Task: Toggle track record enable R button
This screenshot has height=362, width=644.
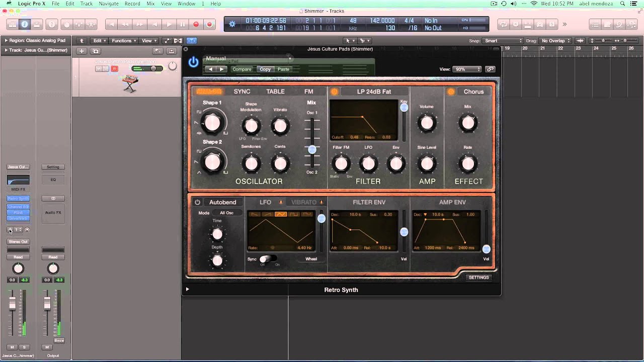Action: [x=114, y=68]
